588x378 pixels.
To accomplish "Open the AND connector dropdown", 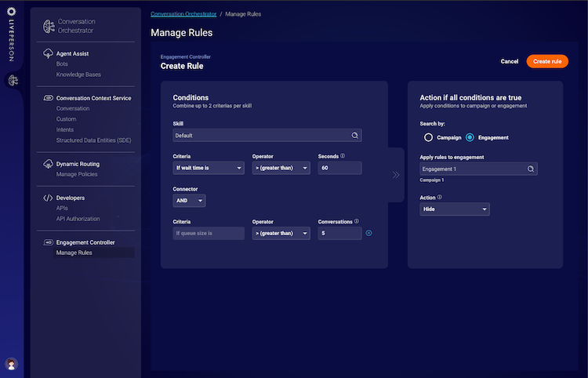I will 189,200.
